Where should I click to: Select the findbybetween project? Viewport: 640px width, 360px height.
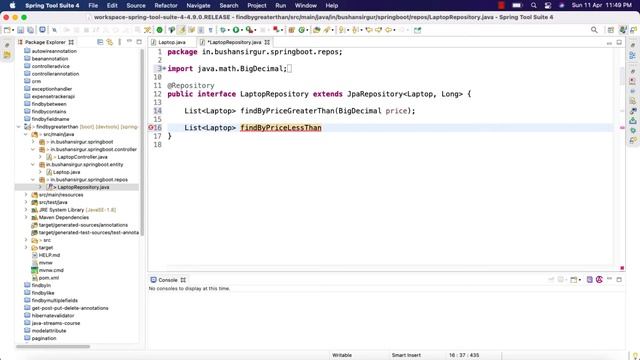[49, 104]
